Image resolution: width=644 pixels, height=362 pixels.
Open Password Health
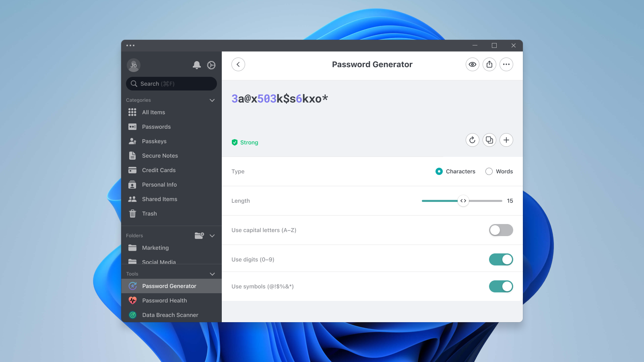(x=164, y=300)
